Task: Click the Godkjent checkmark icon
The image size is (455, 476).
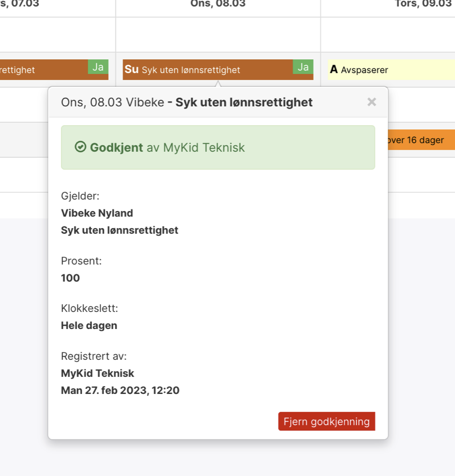Action: pos(81,147)
